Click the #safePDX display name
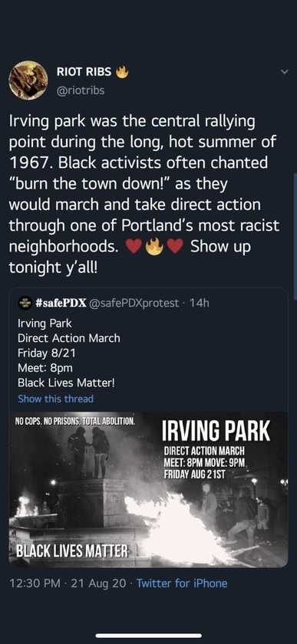The height and width of the screenshot is (644, 297). point(61,303)
